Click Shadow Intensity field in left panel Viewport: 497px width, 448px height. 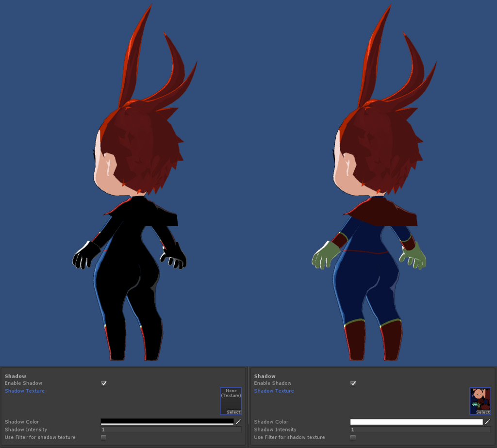pos(171,430)
